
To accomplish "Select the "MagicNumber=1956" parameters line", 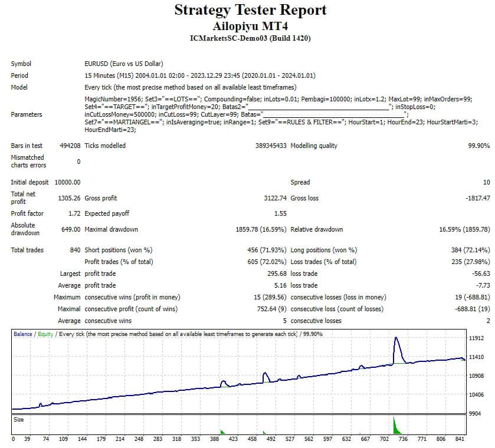I will [278, 99].
